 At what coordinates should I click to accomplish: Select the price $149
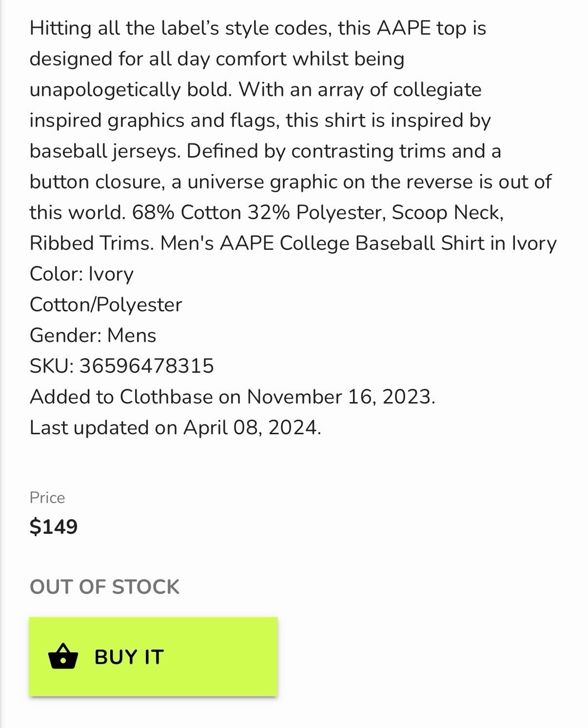pos(54,527)
